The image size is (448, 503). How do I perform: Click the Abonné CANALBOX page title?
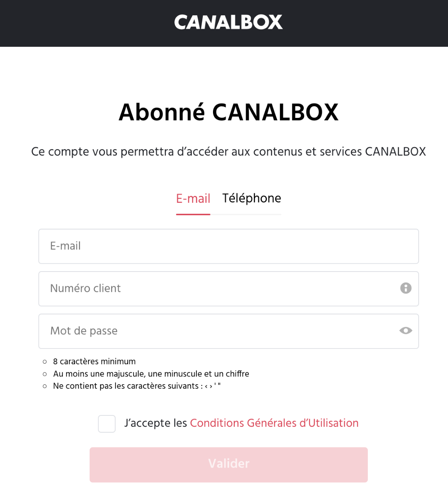pos(228,113)
